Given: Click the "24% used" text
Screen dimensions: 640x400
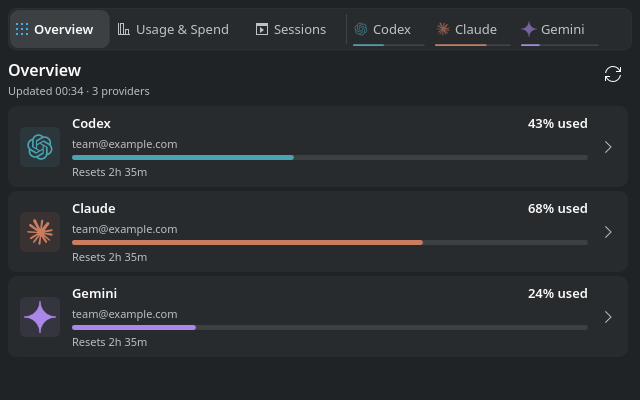Looking at the screenshot, I should point(558,293).
